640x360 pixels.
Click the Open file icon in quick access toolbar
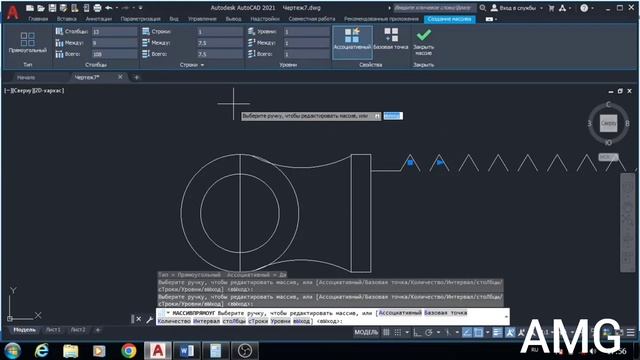(x=41, y=8)
